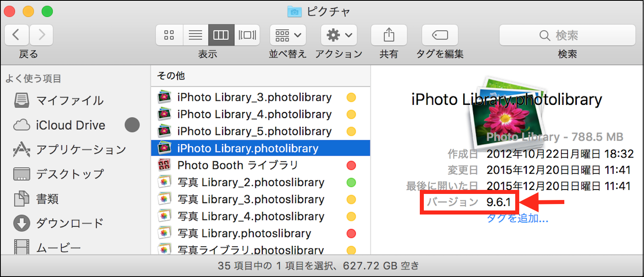Click the iCloud Drive gray status circle
The height and width of the screenshot is (277, 644).
[x=132, y=125]
